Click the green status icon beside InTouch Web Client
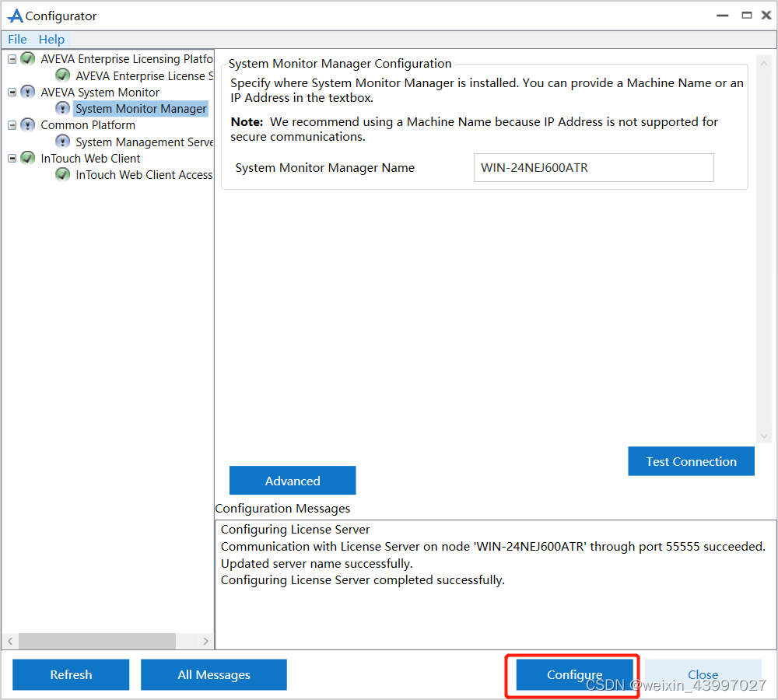The height and width of the screenshot is (700, 778). 28,158
